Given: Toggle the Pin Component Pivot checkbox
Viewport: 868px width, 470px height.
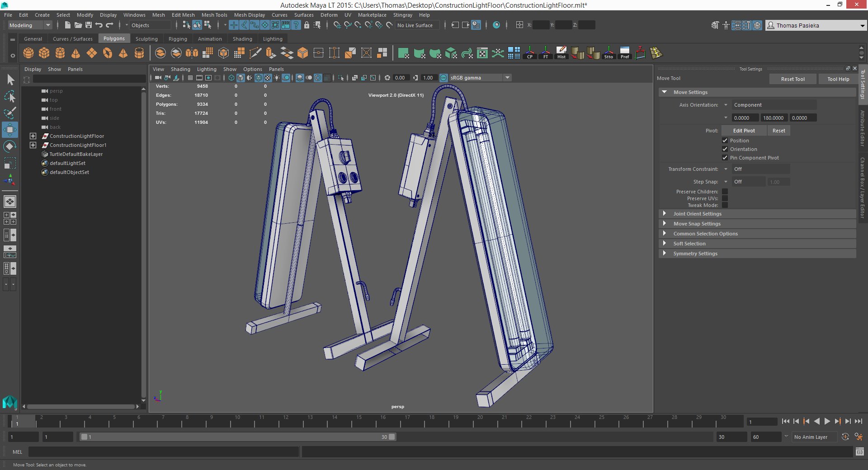Looking at the screenshot, I should tap(725, 158).
